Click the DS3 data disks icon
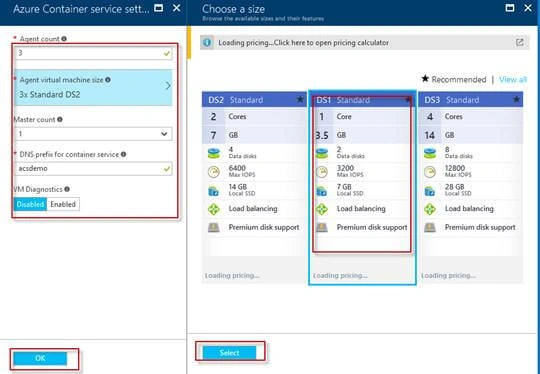540x374 pixels. (430, 153)
